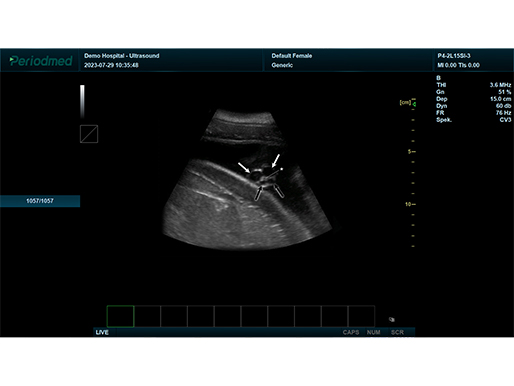Click the small storage icon beside thumbnail strip
Screen dimensions: 514x386
(x=392, y=319)
